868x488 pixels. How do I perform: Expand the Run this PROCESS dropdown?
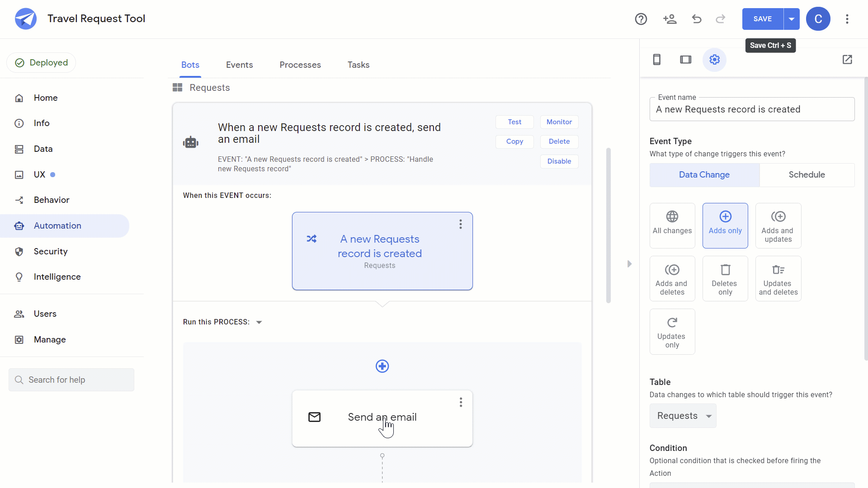pyautogui.click(x=260, y=322)
